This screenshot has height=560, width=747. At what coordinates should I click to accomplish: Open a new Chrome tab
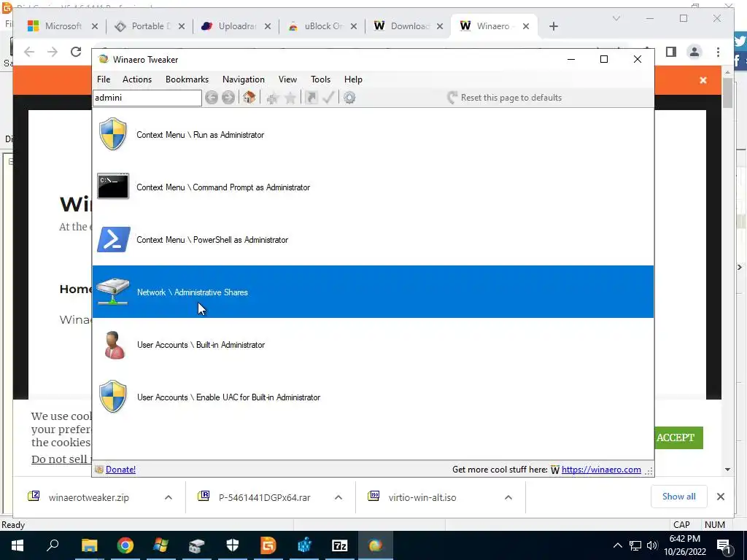click(x=553, y=26)
